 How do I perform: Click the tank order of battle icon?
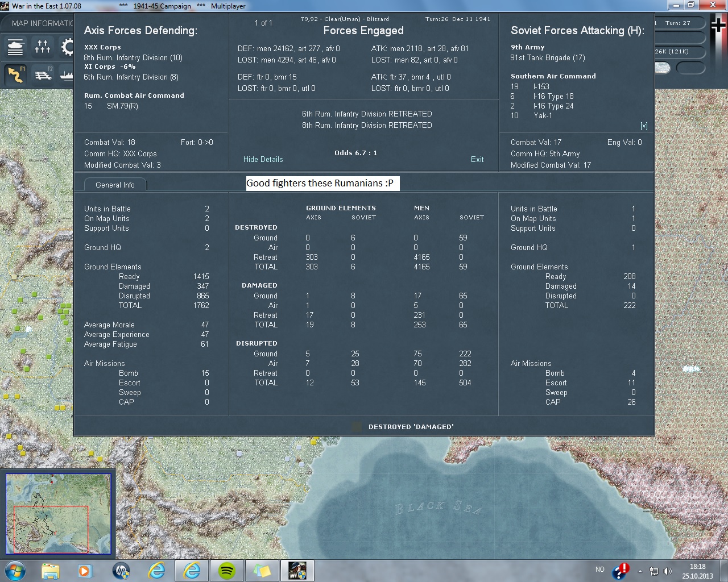point(15,47)
